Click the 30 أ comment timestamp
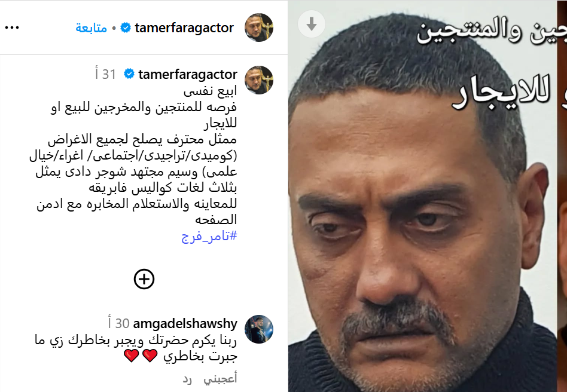 118,323
